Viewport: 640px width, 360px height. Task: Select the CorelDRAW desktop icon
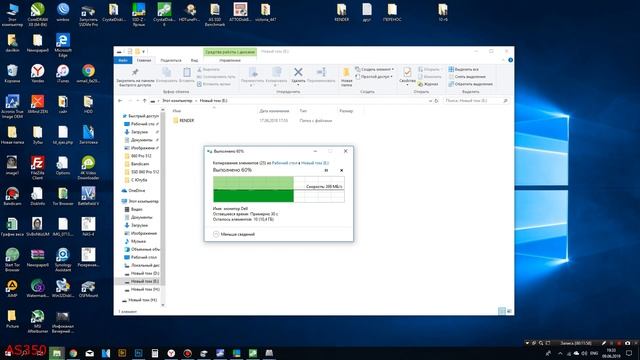tap(38, 15)
